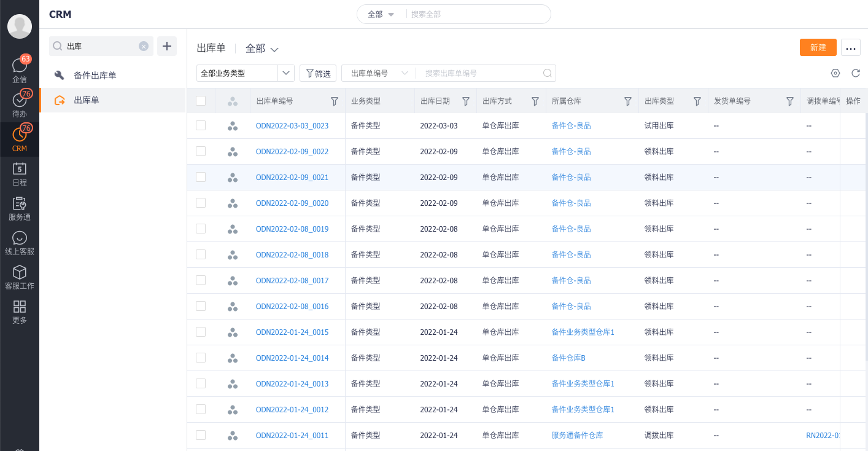Screen dimensions: 868x451
Task: Click owner icon in row ODN2022-01-24_0011
Action: coord(233,436)
